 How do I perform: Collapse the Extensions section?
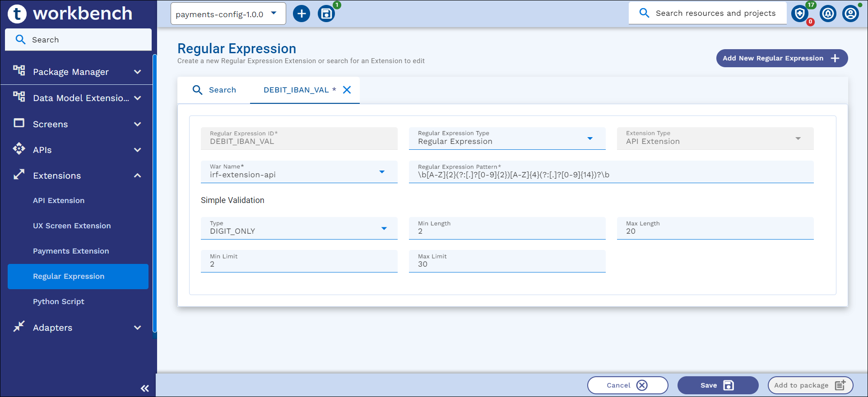(x=137, y=175)
